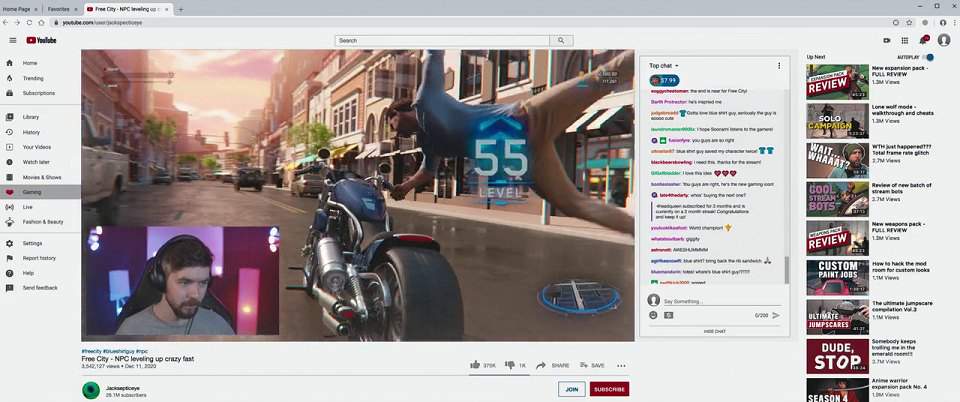Screen dimensions: 960x402
Task: Open the Cool Stream Bots thumbnail
Action: [x=837, y=199]
